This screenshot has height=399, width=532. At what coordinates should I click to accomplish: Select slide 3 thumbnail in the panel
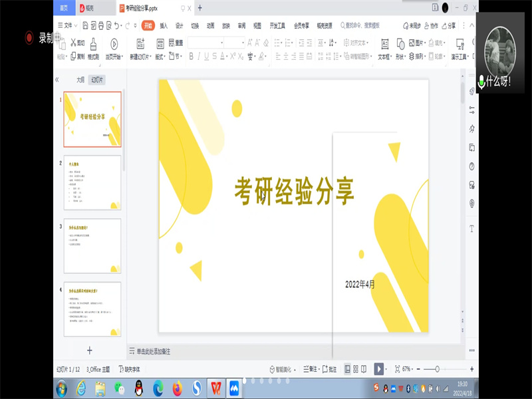click(x=92, y=245)
